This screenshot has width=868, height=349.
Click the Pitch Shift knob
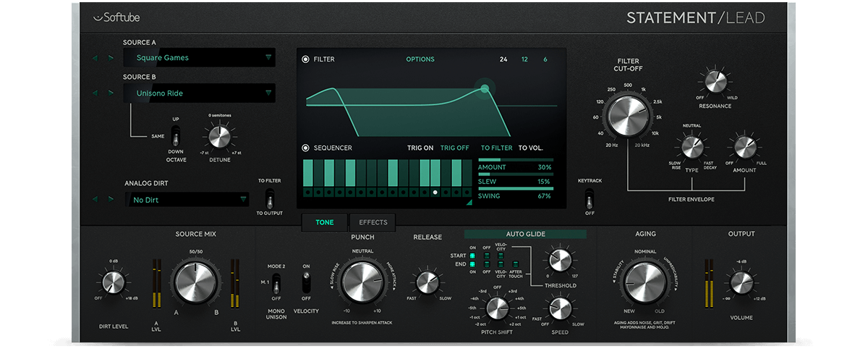tap(497, 308)
